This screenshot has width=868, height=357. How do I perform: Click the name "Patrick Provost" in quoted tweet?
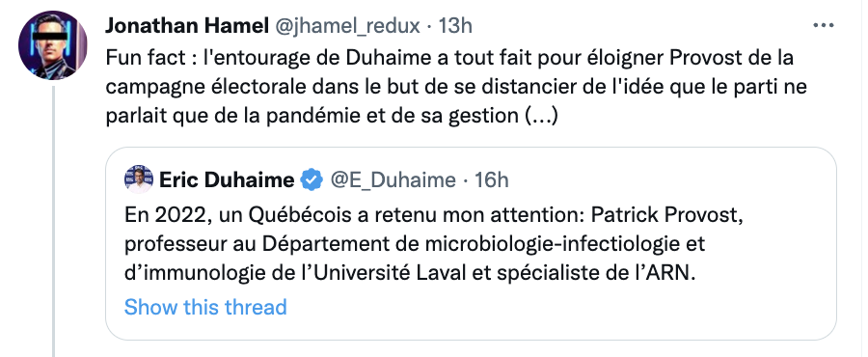click(x=666, y=215)
